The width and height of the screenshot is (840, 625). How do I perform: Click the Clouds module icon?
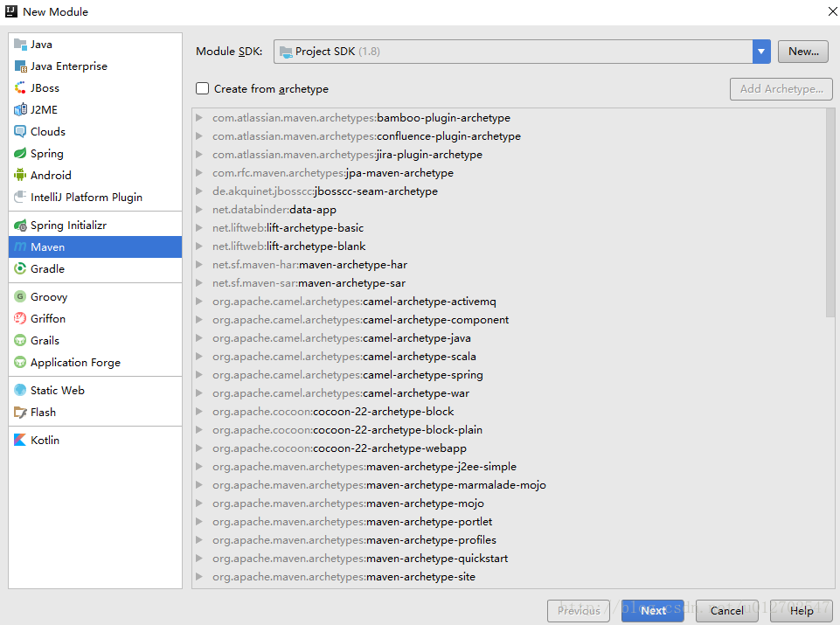coord(20,132)
